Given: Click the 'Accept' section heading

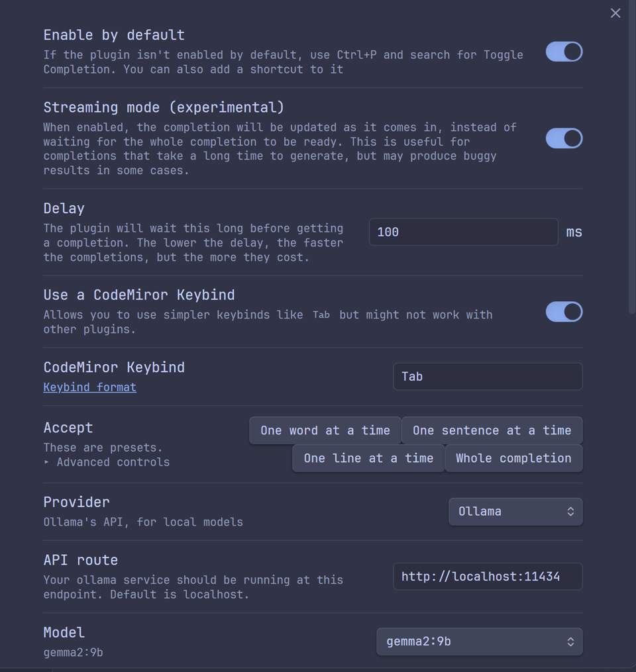Looking at the screenshot, I should point(68,428).
